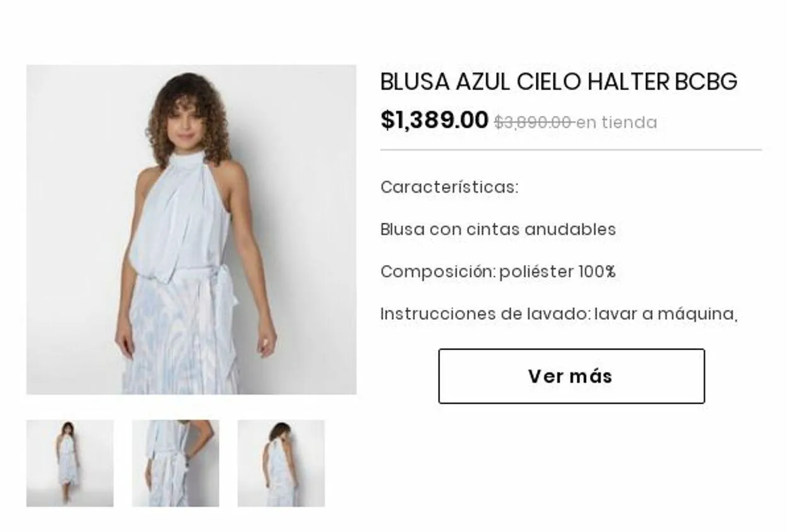Open the waist tie close-up thumbnail
The height and width of the screenshot is (532, 787).
(176, 463)
